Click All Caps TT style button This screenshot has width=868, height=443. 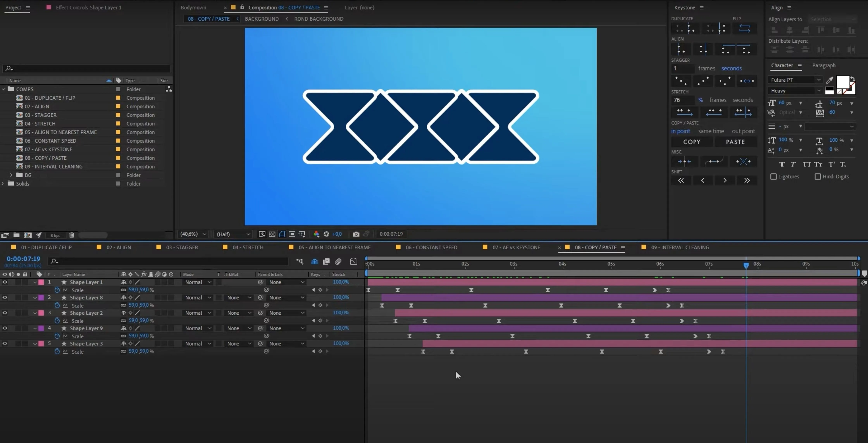pyautogui.click(x=807, y=164)
